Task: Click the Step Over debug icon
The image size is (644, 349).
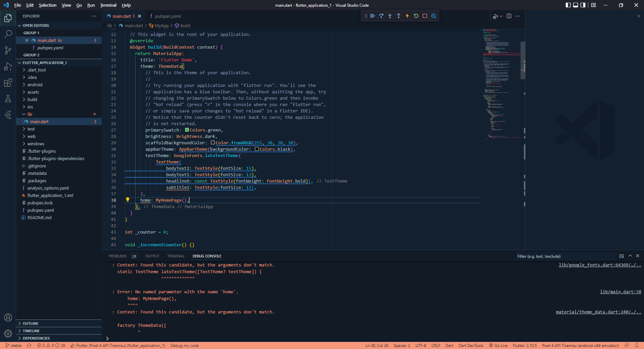Action: coord(381,16)
